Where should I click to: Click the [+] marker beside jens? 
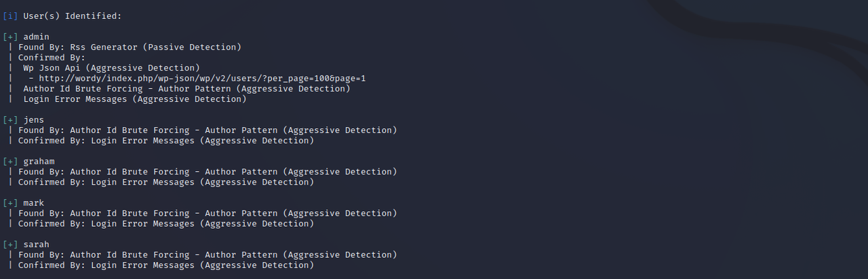pyautogui.click(x=10, y=119)
